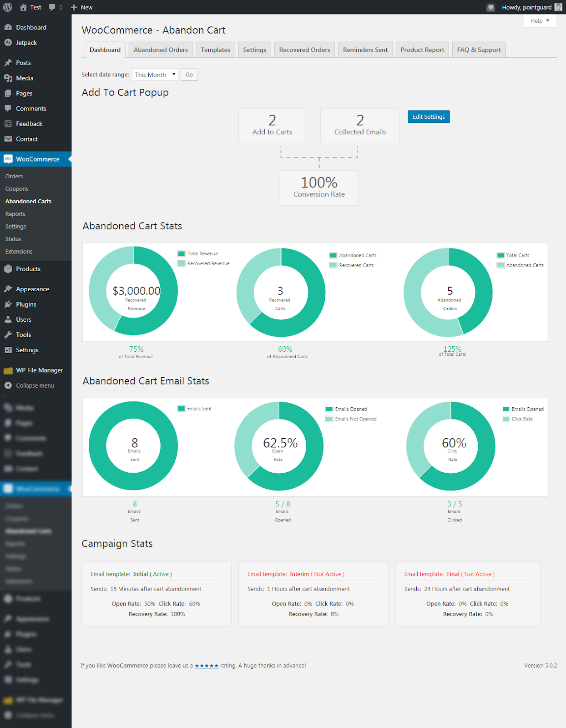
Task: Click the plus New icon in admin bar
Action: pyautogui.click(x=74, y=7)
